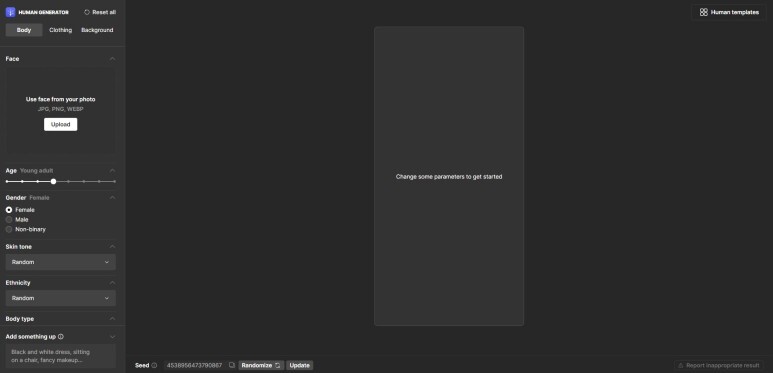773x373 pixels.
Task: Switch to the Clothing tab
Action: (x=61, y=30)
